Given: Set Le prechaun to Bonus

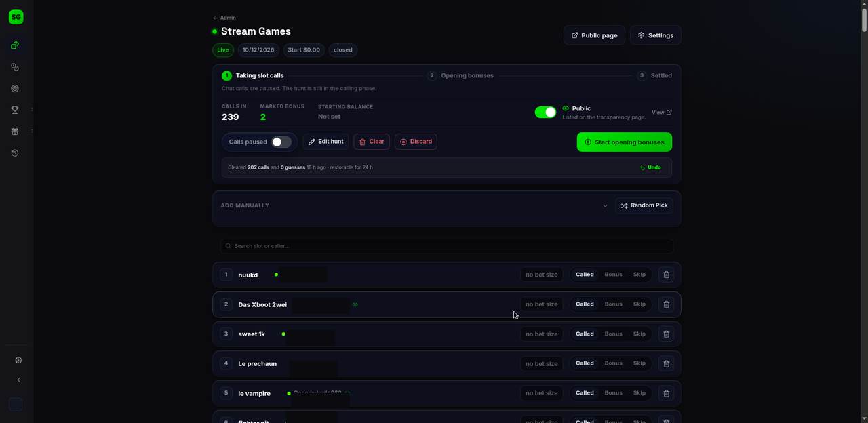Looking at the screenshot, I should coord(613,363).
